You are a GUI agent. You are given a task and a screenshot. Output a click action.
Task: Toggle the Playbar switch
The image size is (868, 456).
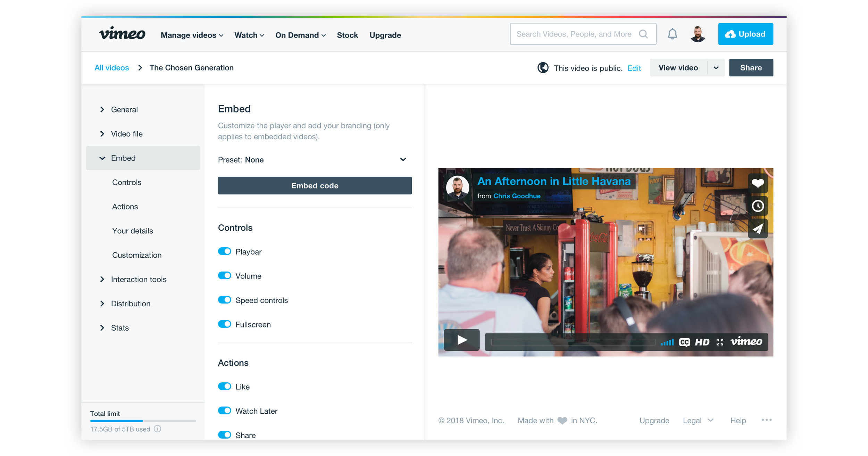(x=224, y=251)
